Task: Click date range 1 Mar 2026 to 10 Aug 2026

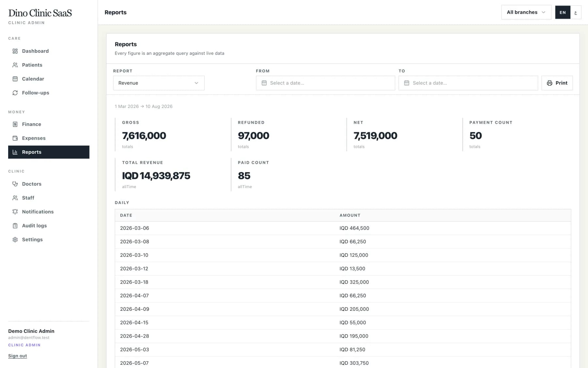Action: [144, 106]
